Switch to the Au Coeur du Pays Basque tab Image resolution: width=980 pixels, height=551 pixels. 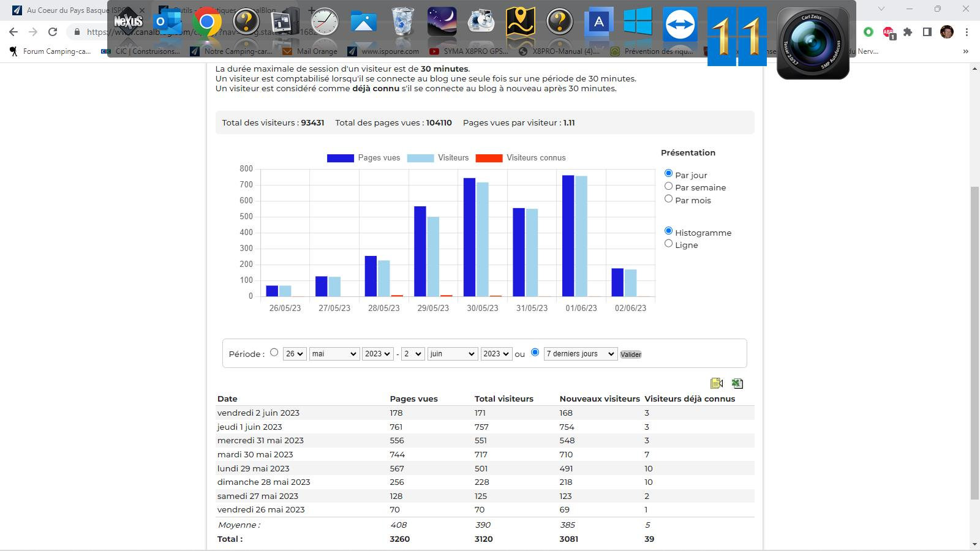click(x=67, y=10)
